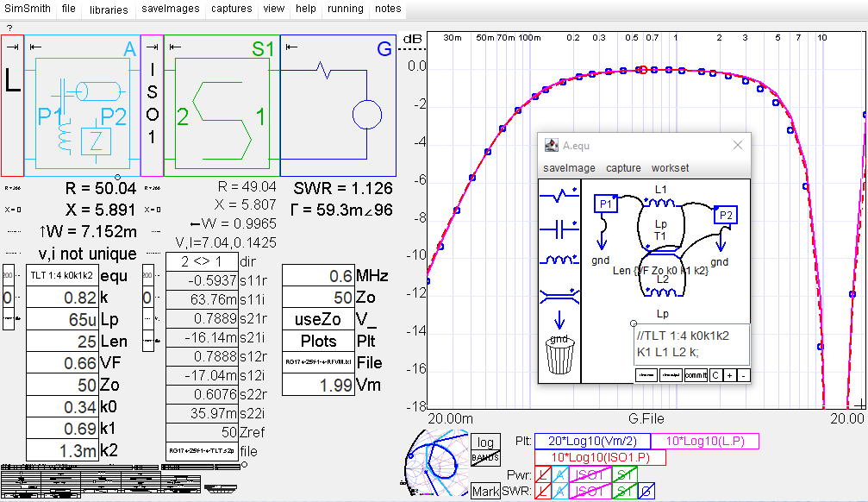Click insert arrow on block G
Image resolution: width=868 pixels, height=502 pixels.
tap(291, 47)
